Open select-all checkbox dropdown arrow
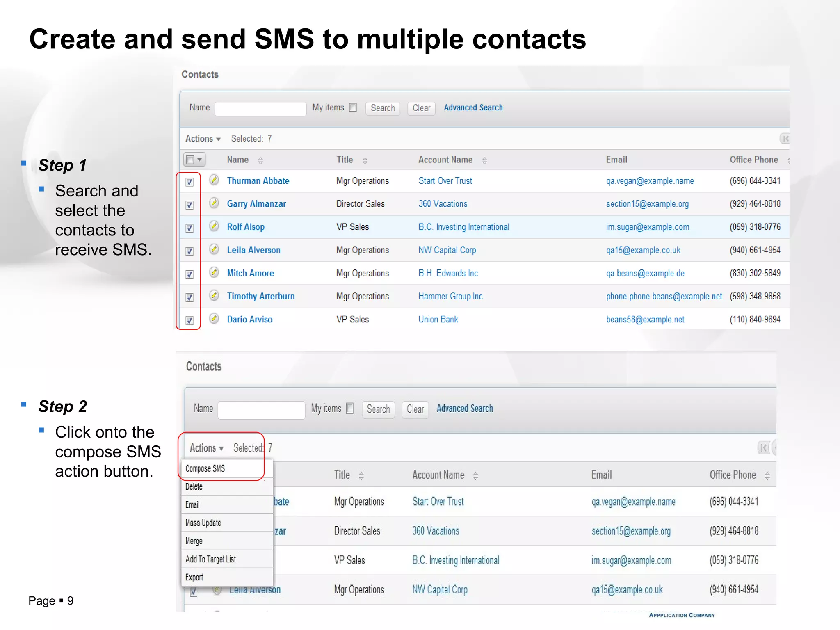The height and width of the screenshot is (630, 840). click(200, 160)
